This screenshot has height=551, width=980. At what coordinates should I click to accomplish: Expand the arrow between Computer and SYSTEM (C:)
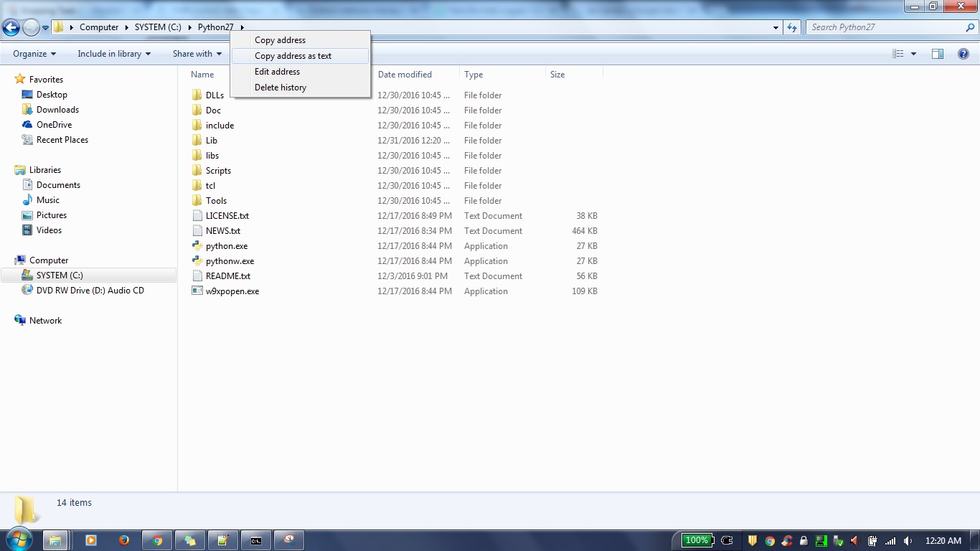point(127,27)
